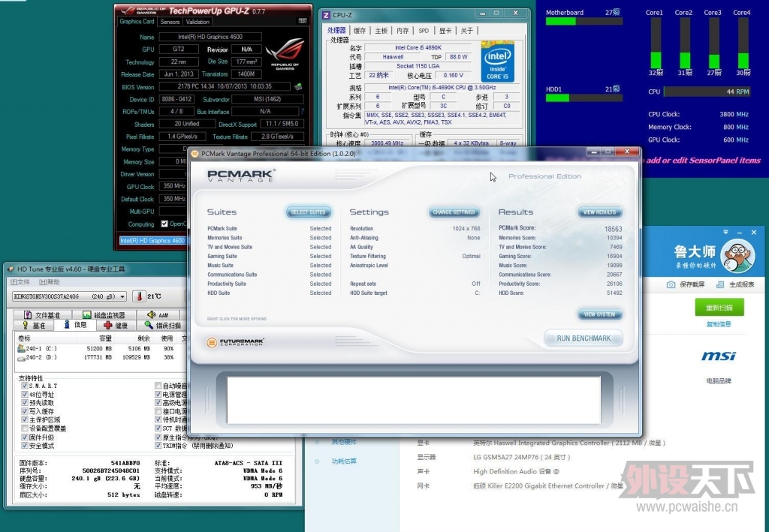Image resolution: width=769 pixels, height=532 pixels.
Task: Select the 240-2 (D:) row in HD Tune
Action: point(101,358)
